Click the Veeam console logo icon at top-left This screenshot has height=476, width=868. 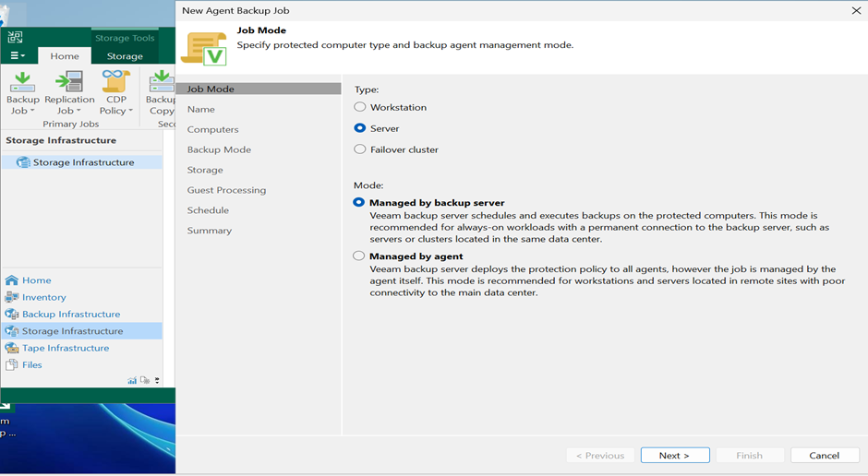(x=15, y=38)
